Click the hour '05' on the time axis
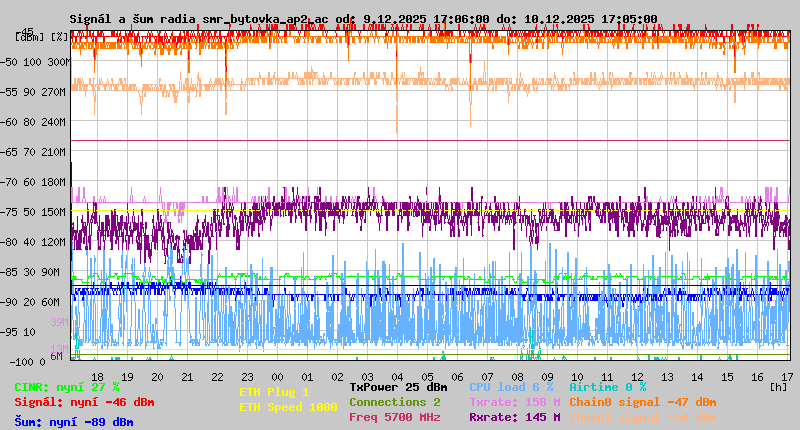 (427, 377)
